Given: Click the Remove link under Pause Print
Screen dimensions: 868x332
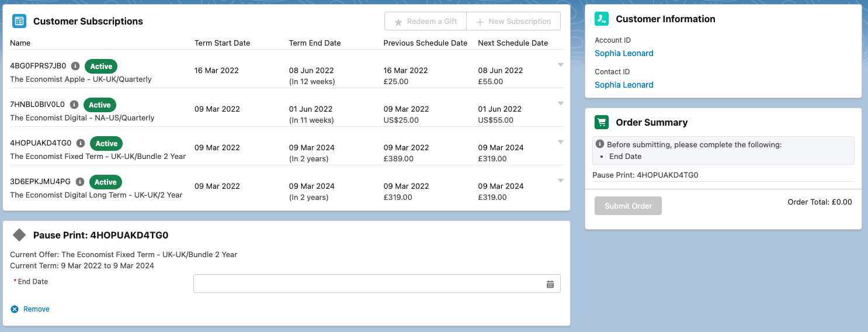Looking at the screenshot, I should [x=36, y=309].
